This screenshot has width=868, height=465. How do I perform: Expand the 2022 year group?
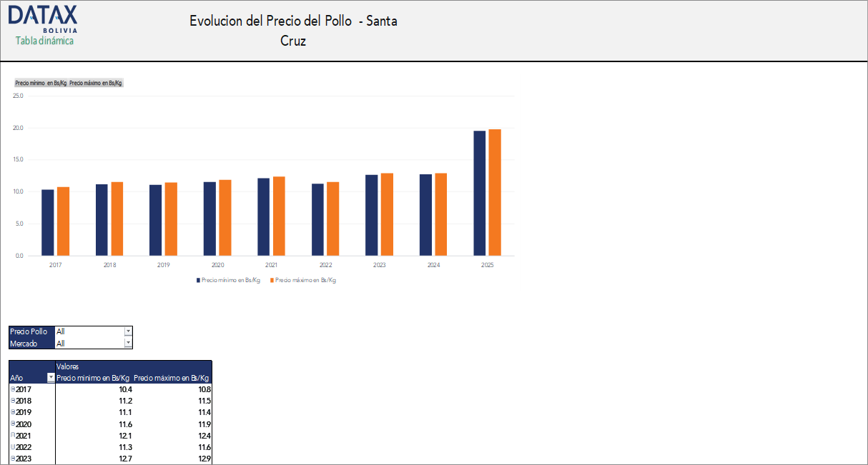[12, 446]
